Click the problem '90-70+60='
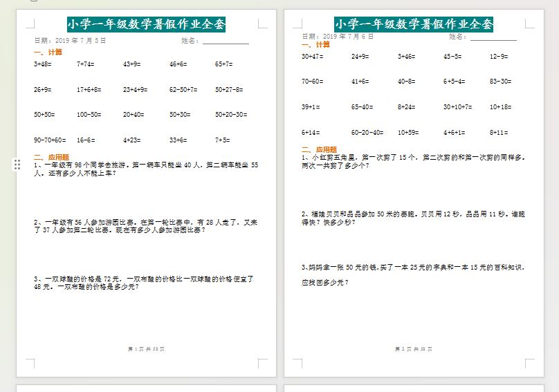This screenshot has width=559, height=392. tap(50, 140)
